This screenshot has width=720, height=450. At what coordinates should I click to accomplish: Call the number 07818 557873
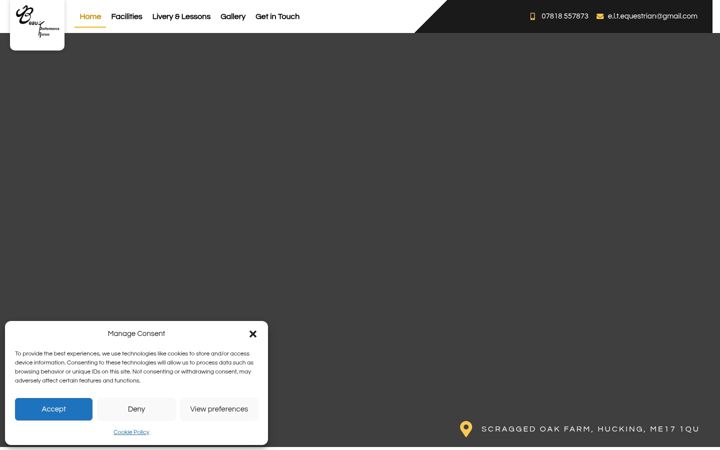pos(564,16)
